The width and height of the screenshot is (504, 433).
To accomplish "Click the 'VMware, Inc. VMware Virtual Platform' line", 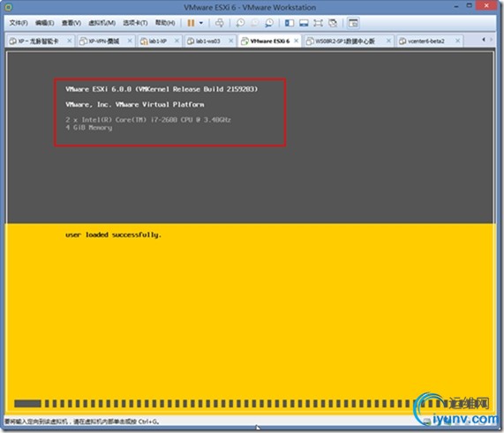I will point(135,104).
